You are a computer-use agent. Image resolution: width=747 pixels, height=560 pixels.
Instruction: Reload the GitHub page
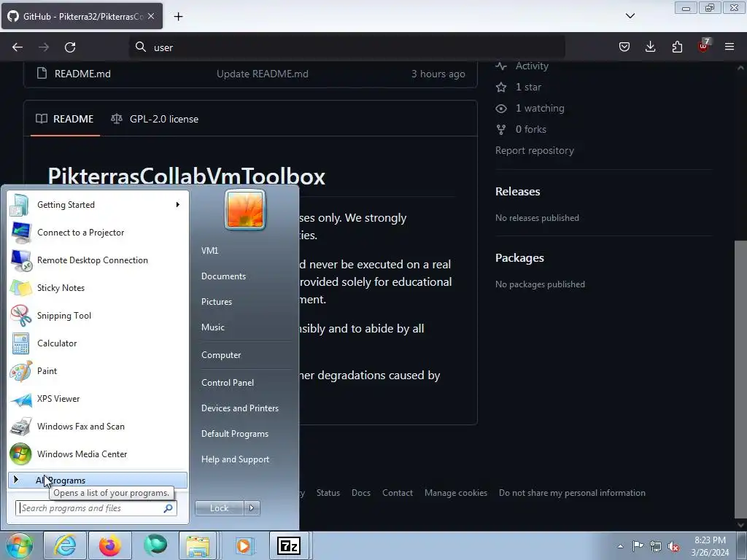(70, 47)
